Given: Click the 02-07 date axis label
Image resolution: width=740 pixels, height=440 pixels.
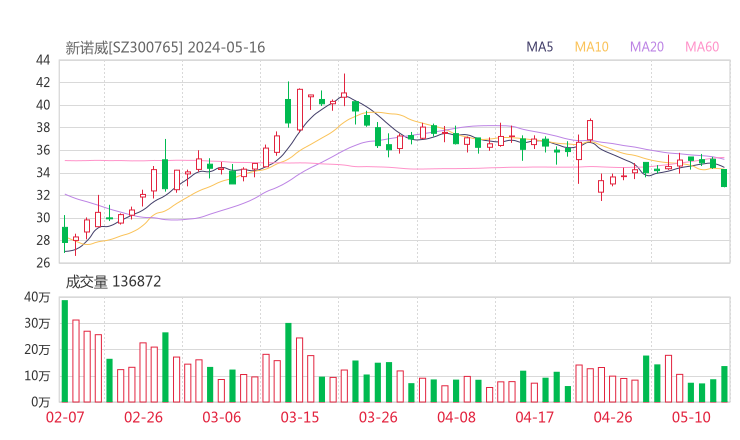Looking at the screenshot, I should click(65, 417).
